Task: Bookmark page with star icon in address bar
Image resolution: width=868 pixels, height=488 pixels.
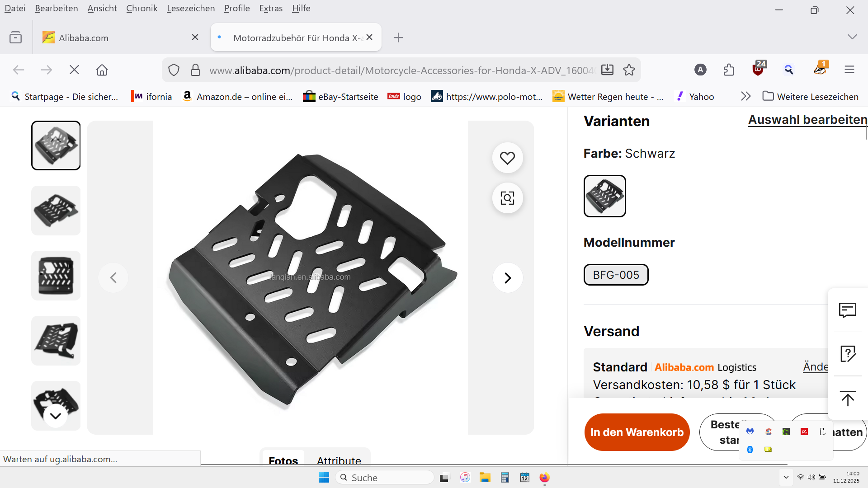Action: 629,70
